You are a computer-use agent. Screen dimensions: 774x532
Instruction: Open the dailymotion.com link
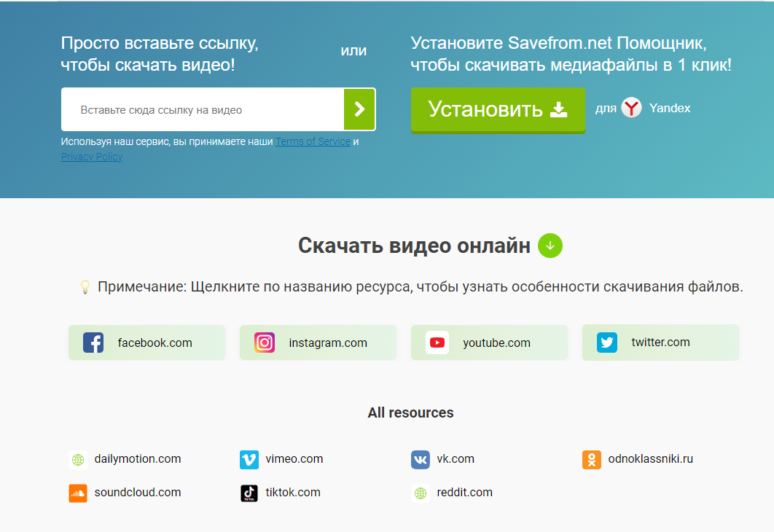pos(137,458)
